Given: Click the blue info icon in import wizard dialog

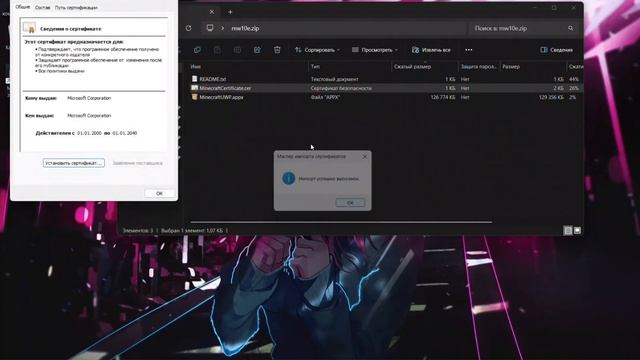Looking at the screenshot, I should 289,178.
